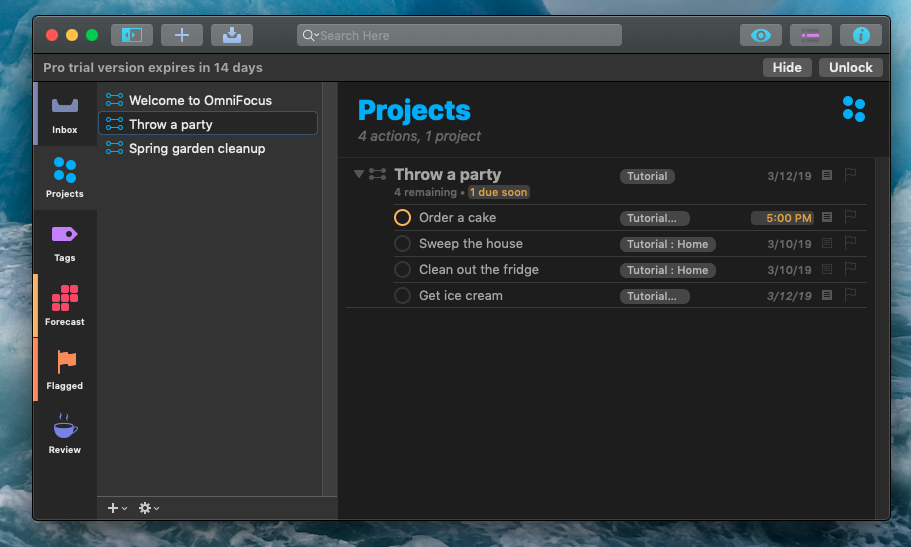Click Tutorial tag on Throw a party
The image size is (911, 547).
[647, 176]
